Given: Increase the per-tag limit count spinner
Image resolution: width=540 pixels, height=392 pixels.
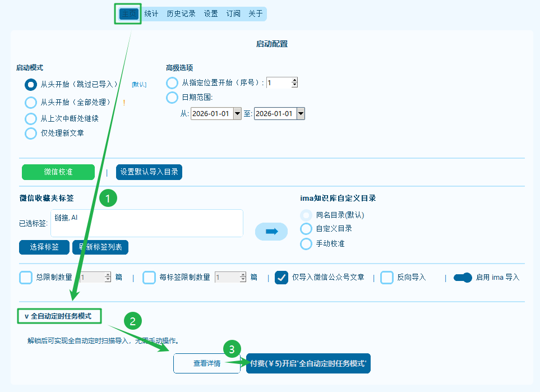Looking at the screenshot, I should [x=243, y=275].
